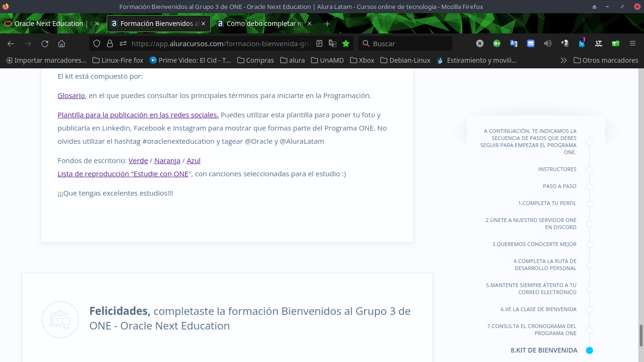Open Debian-Linux bookmarks folder
The width and height of the screenshot is (644, 362).
tap(405, 60)
